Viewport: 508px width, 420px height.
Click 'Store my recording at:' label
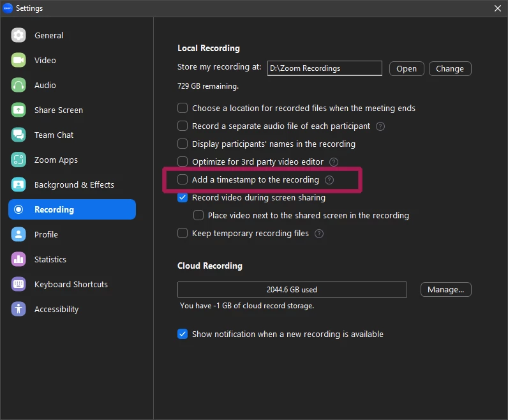220,67
